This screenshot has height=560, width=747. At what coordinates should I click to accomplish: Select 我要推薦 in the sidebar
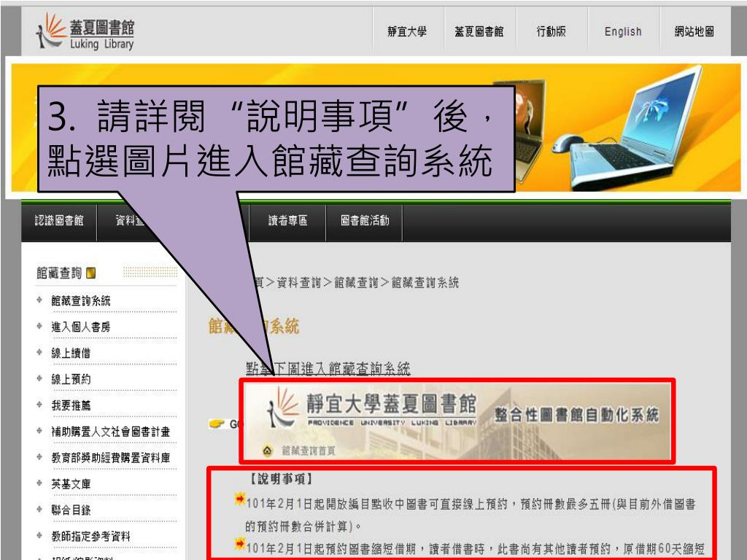[71, 405]
